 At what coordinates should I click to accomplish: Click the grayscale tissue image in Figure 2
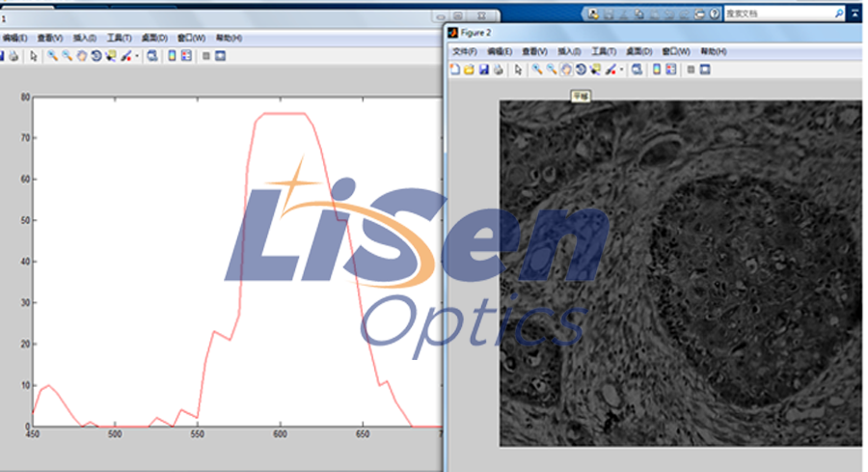click(x=681, y=274)
